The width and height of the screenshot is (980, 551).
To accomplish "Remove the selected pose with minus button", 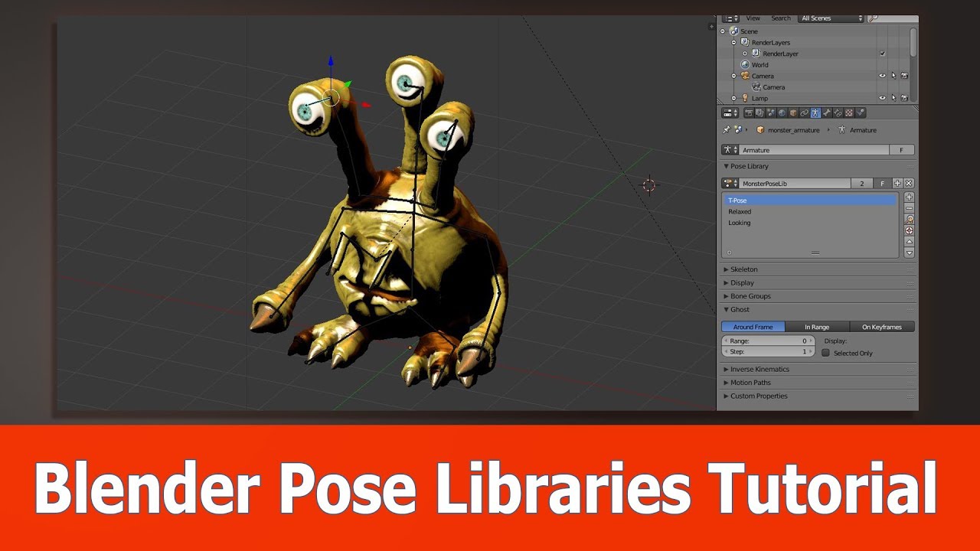I will click(909, 207).
